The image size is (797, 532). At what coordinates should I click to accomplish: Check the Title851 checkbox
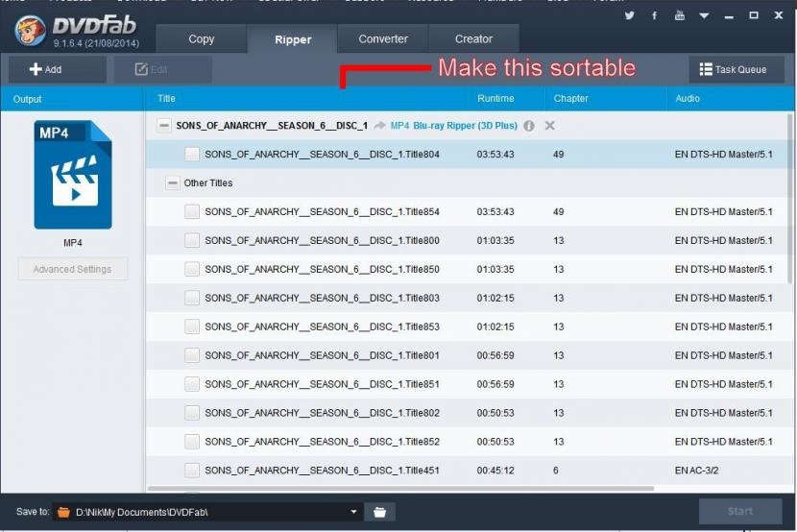coord(192,383)
